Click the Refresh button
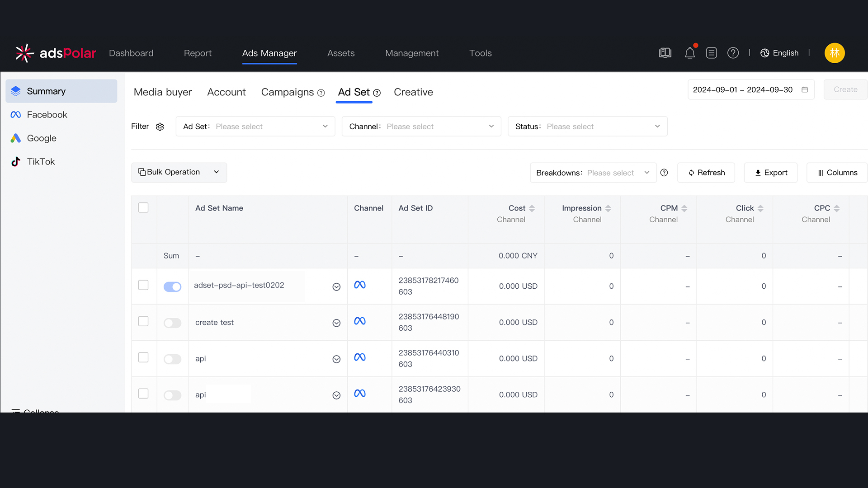Viewport: 868px width, 488px height. [706, 173]
